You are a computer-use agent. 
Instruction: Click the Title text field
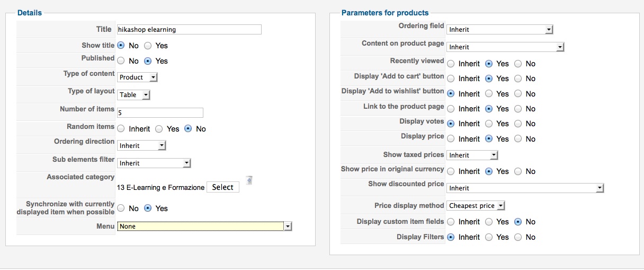[x=189, y=30]
